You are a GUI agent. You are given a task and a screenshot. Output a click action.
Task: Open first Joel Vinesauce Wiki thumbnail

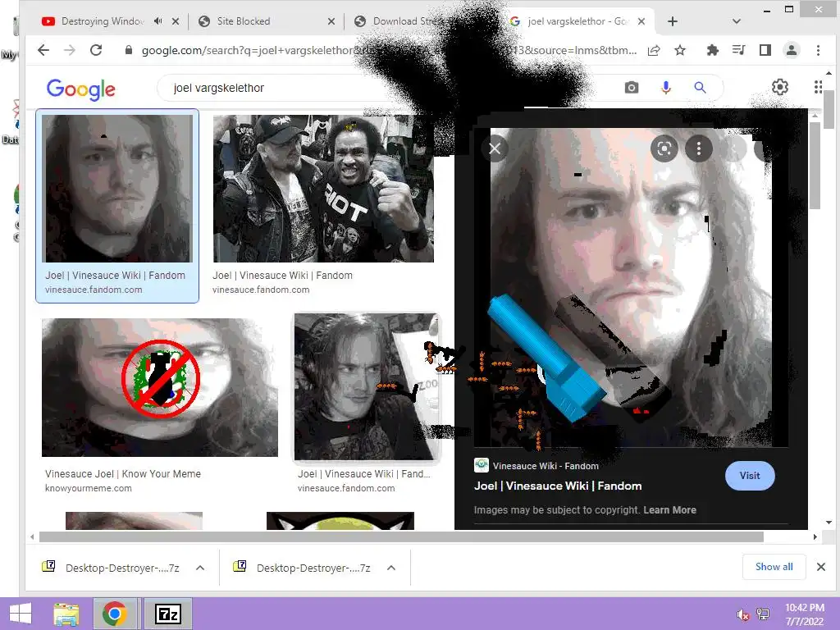[117, 188]
